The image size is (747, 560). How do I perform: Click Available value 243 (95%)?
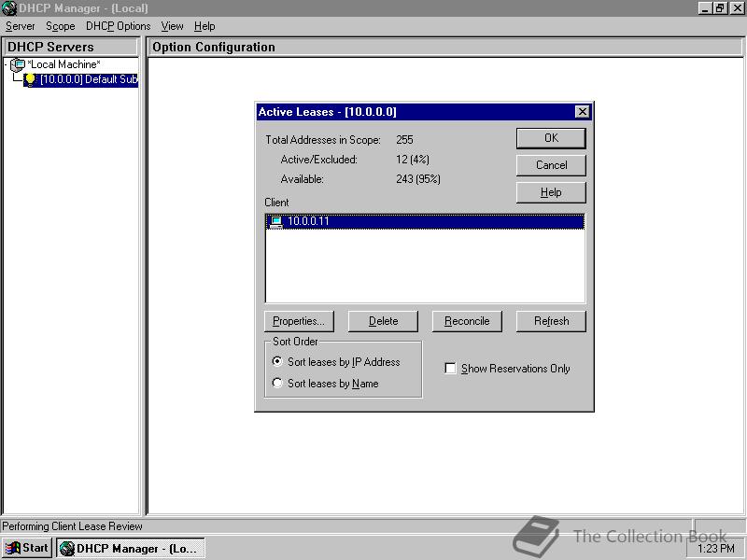(417, 179)
